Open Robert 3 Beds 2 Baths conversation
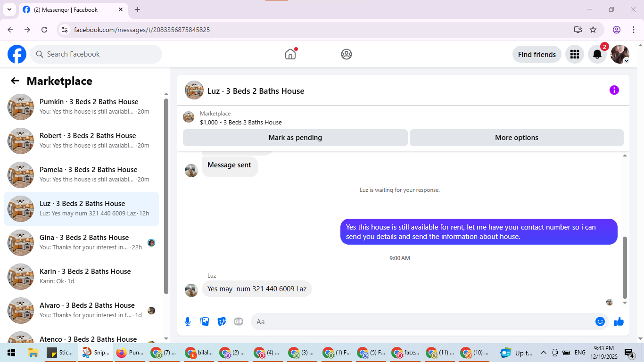 [81, 141]
